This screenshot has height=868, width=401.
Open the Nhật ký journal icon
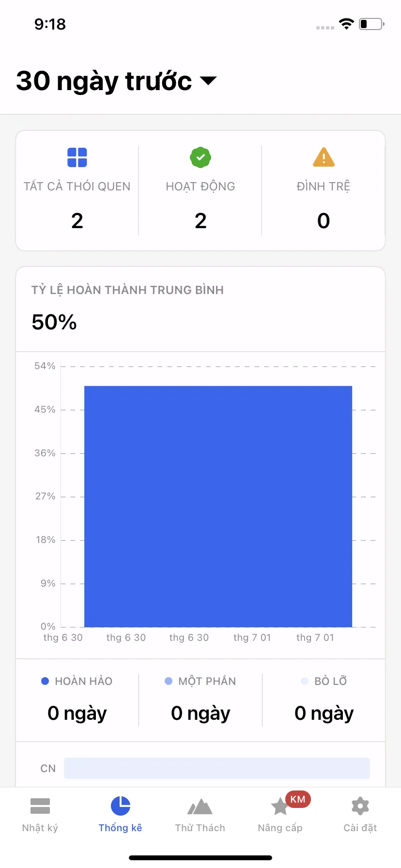pos(40,806)
